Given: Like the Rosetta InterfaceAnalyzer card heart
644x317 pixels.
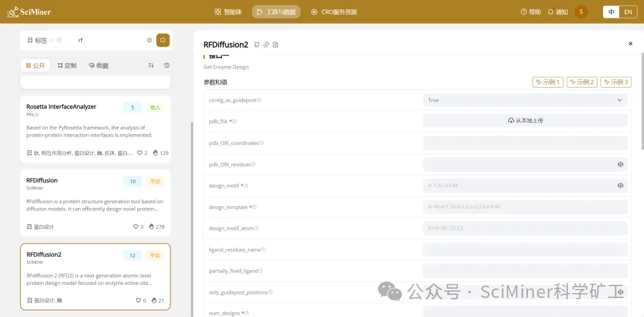Looking at the screenshot, I should point(140,153).
